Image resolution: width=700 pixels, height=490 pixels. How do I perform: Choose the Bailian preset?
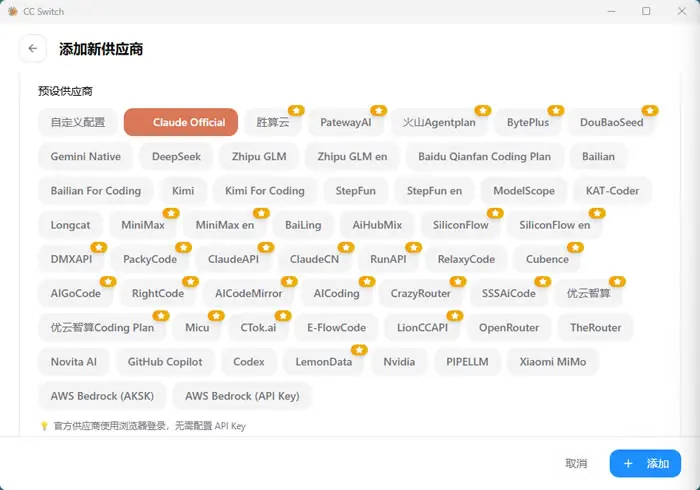click(x=598, y=157)
